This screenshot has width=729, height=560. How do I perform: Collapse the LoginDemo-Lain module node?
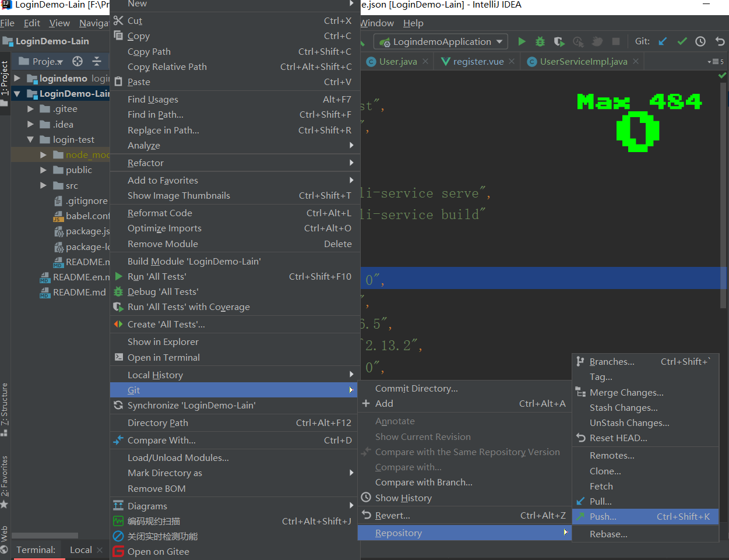[x=17, y=93]
